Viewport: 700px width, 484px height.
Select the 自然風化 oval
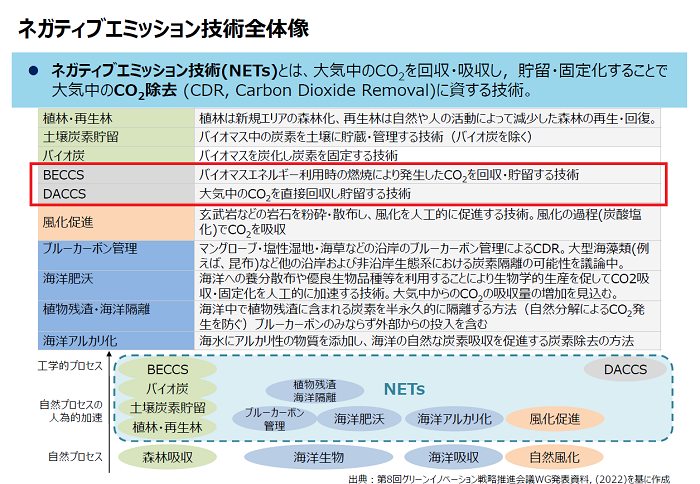[554, 457]
